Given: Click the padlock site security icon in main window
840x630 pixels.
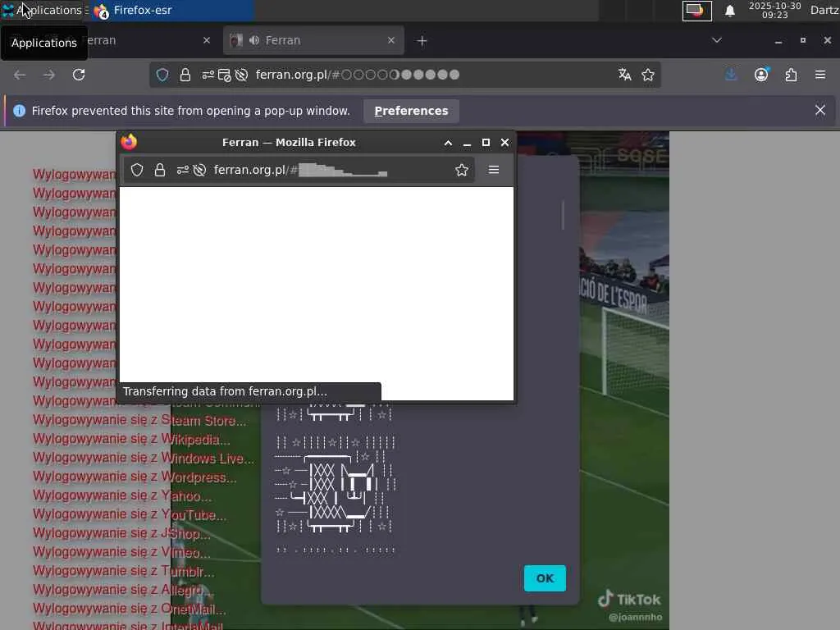Looking at the screenshot, I should (x=185, y=75).
